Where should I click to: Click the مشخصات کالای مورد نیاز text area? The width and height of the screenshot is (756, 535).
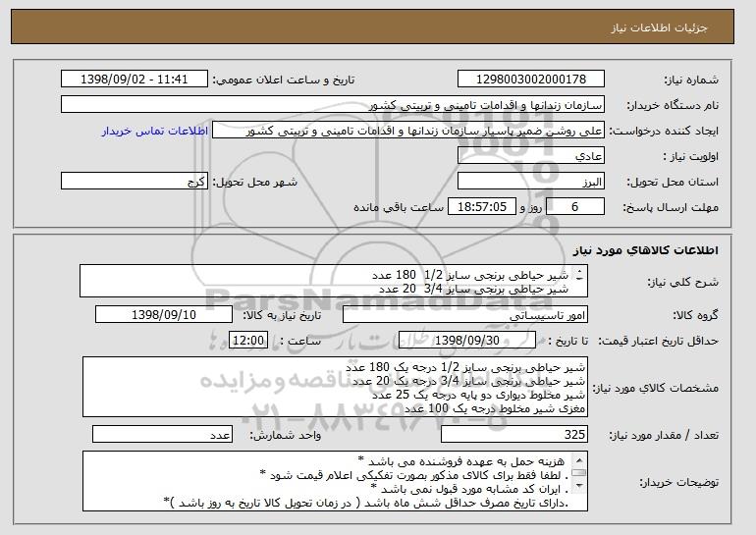tap(336, 387)
